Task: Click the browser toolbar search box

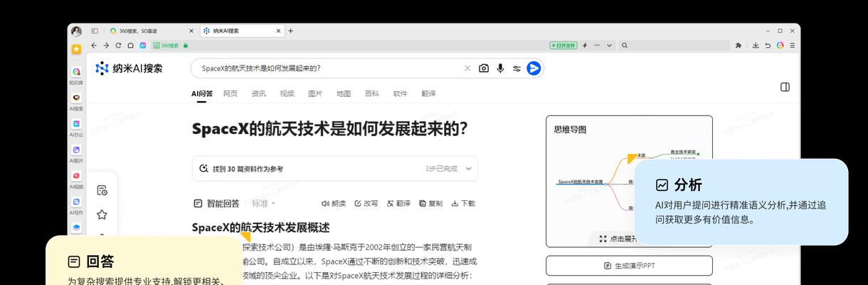Action: (x=674, y=45)
